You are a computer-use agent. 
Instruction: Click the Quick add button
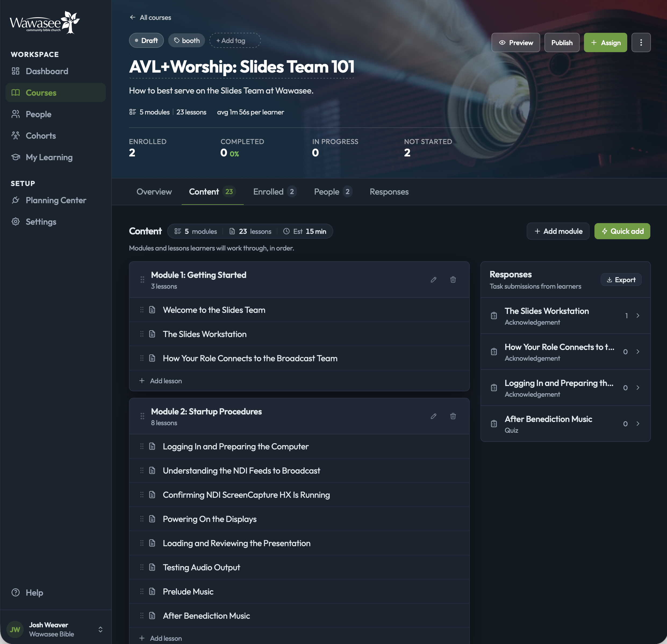622,231
